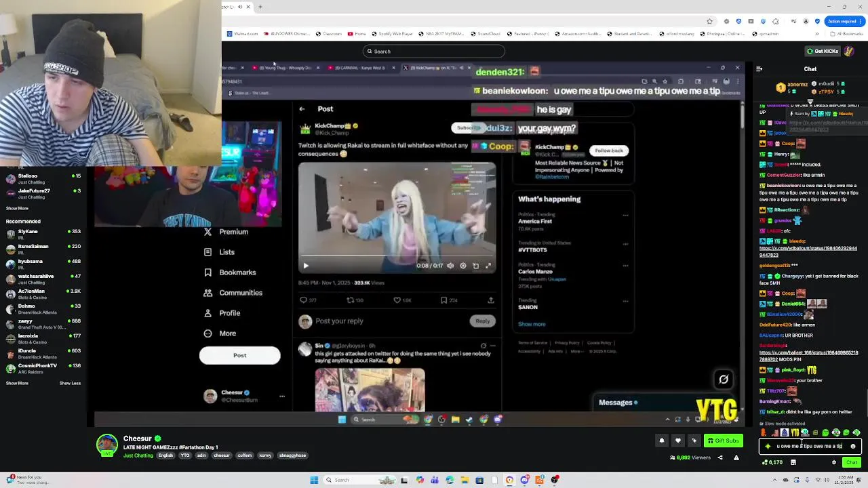The height and width of the screenshot is (488, 868).
Task: Click Show Less below recommended channels
Action: (70, 383)
